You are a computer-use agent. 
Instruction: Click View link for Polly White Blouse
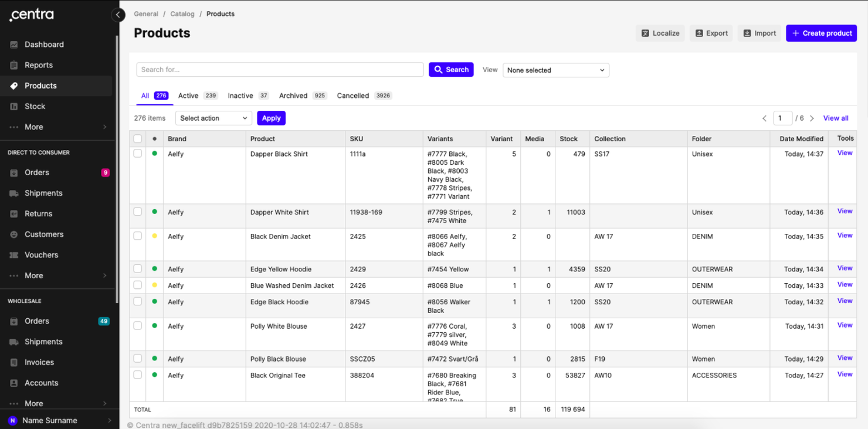pyautogui.click(x=845, y=325)
